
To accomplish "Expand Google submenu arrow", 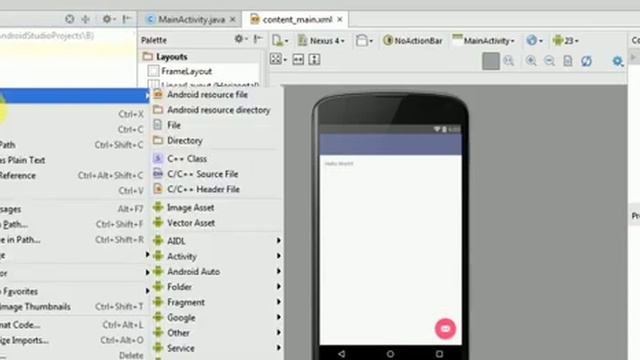I will [x=279, y=318].
